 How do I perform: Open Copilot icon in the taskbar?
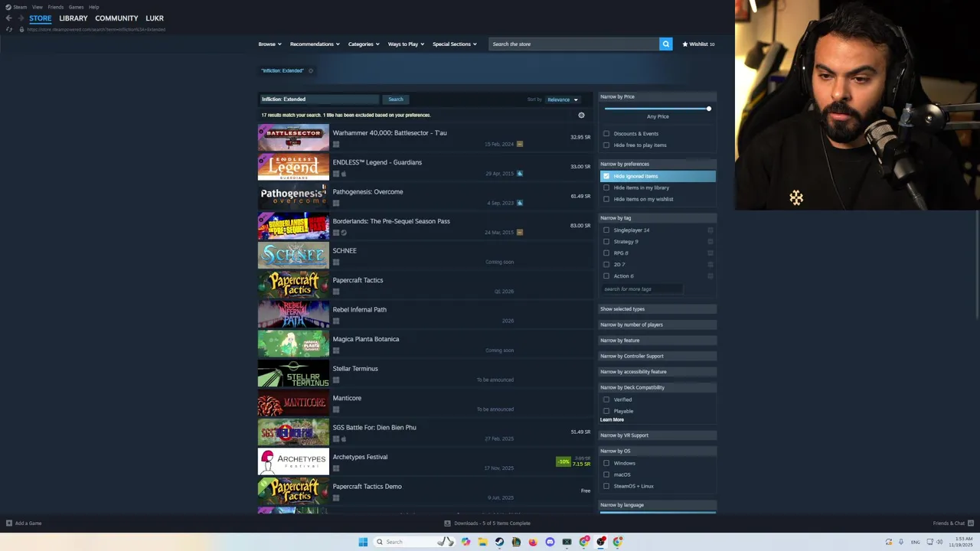tap(465, 542)
